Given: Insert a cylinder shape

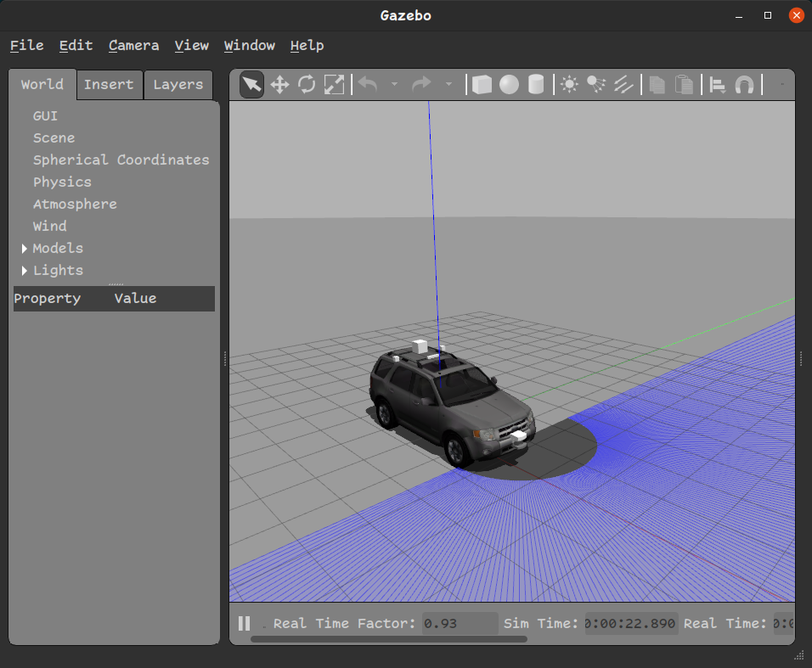Looking at the screenshot, I should click(x=536, y=84).
